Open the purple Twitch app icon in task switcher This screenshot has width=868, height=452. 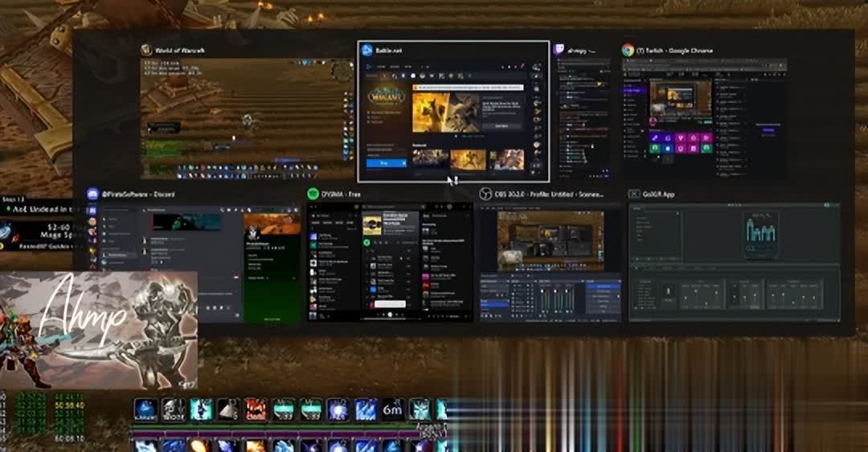click(559, 50)
